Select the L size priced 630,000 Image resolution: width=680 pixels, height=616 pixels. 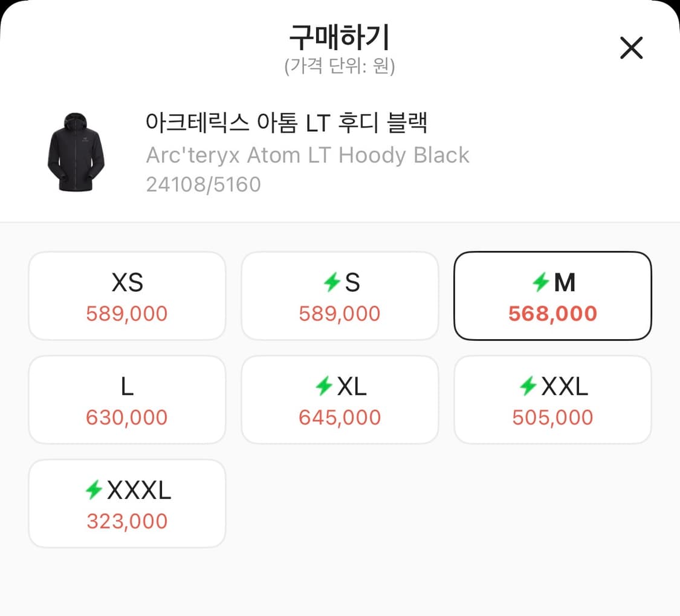coord(127,399)
